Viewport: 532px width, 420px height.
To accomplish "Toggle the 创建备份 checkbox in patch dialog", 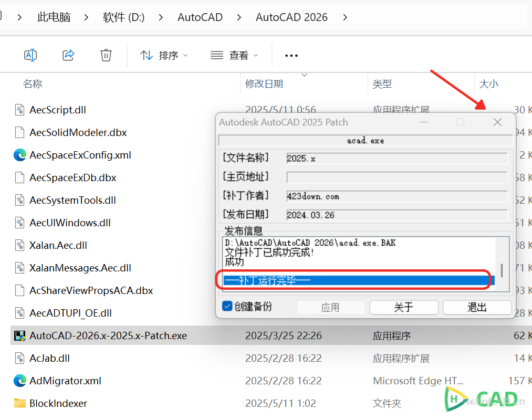I will tap(227, 306).
